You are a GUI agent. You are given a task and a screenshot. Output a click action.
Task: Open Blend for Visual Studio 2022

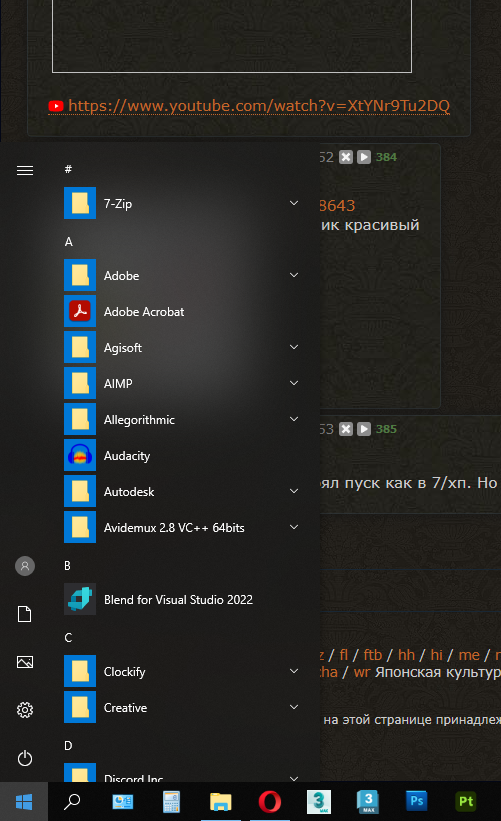181,599
